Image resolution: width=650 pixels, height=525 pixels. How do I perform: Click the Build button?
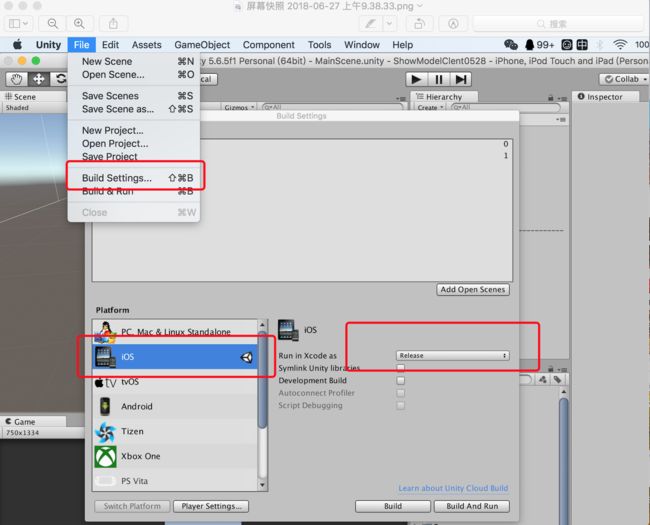(393, 506)
